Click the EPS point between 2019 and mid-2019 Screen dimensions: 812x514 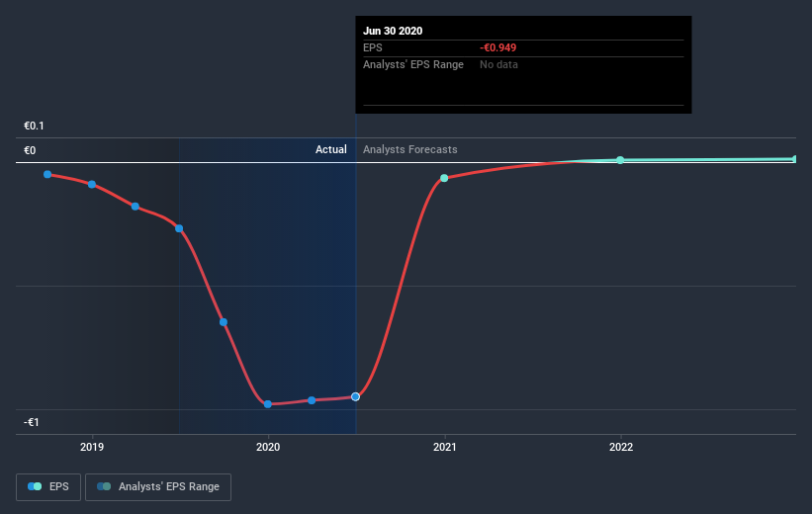pos(135,207)
